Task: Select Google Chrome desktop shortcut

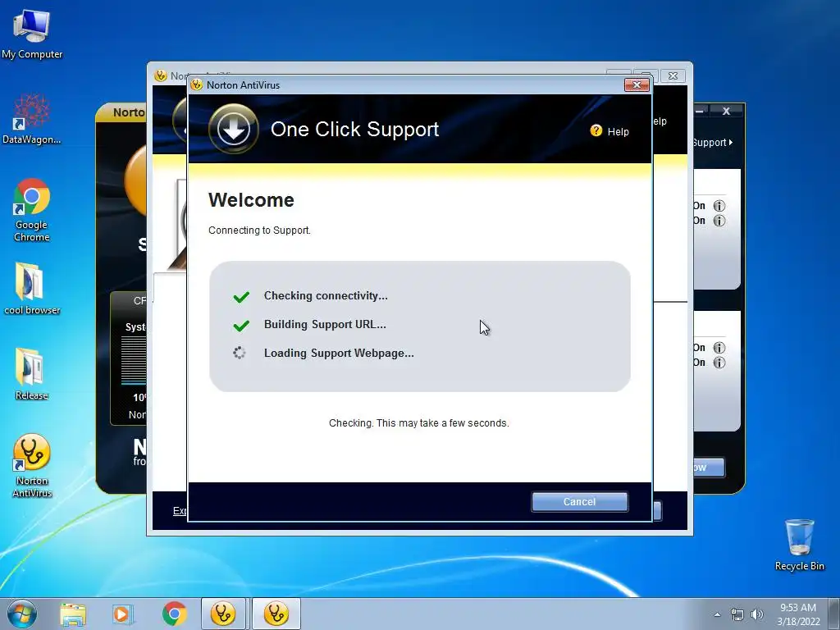Action: (32, 210)
